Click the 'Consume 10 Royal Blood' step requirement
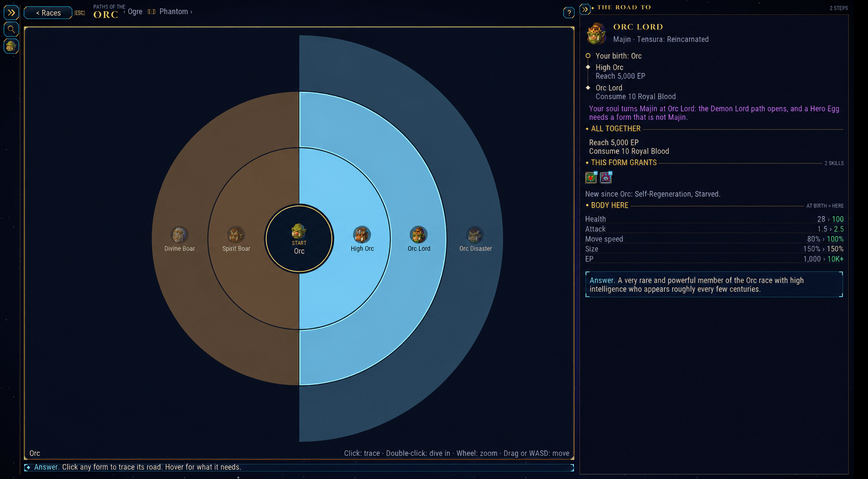Screen dimensions: 868x479 (636, 97)
